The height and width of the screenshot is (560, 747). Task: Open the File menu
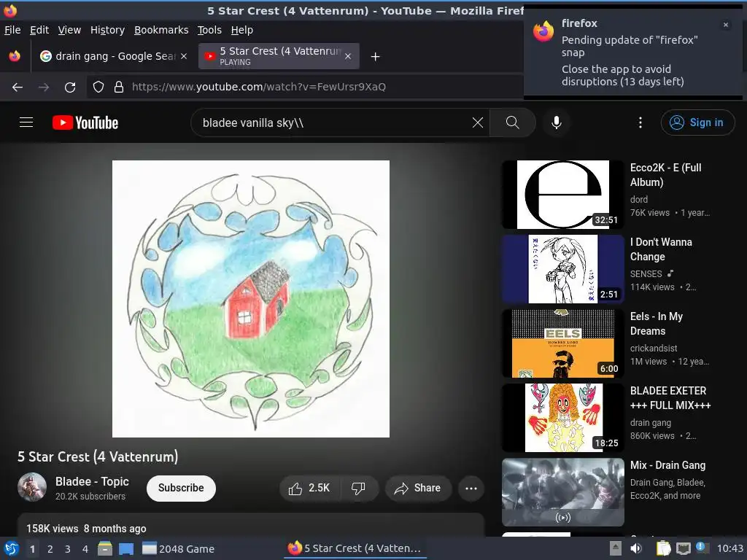[x=12, y=30]
